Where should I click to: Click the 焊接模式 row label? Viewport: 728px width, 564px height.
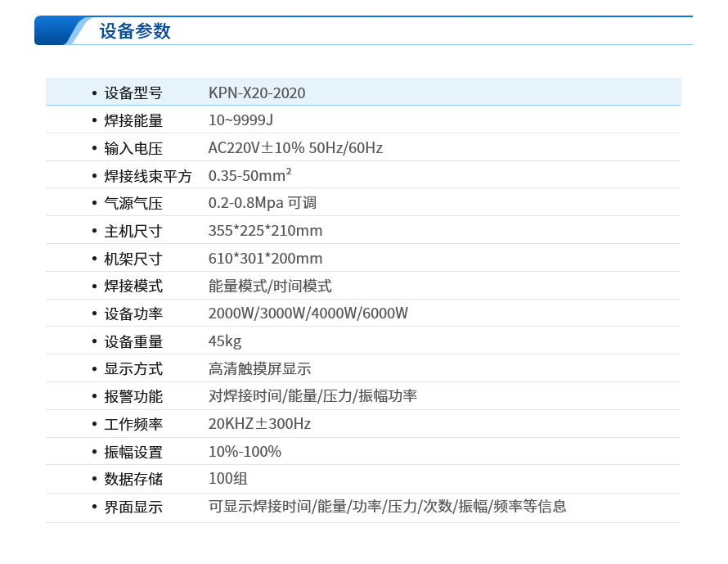pyautogui.click(x=133, y=287)
